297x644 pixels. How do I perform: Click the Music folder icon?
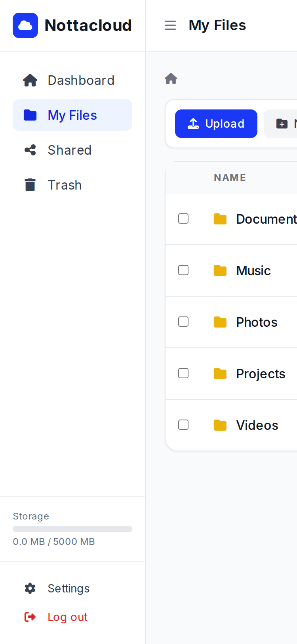220,270
